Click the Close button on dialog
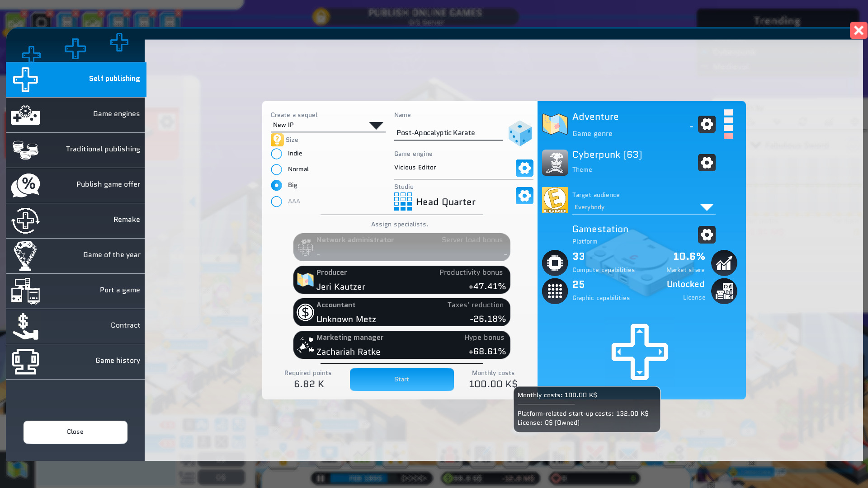Viewport: 868px width, 488px height. point(75,432)
